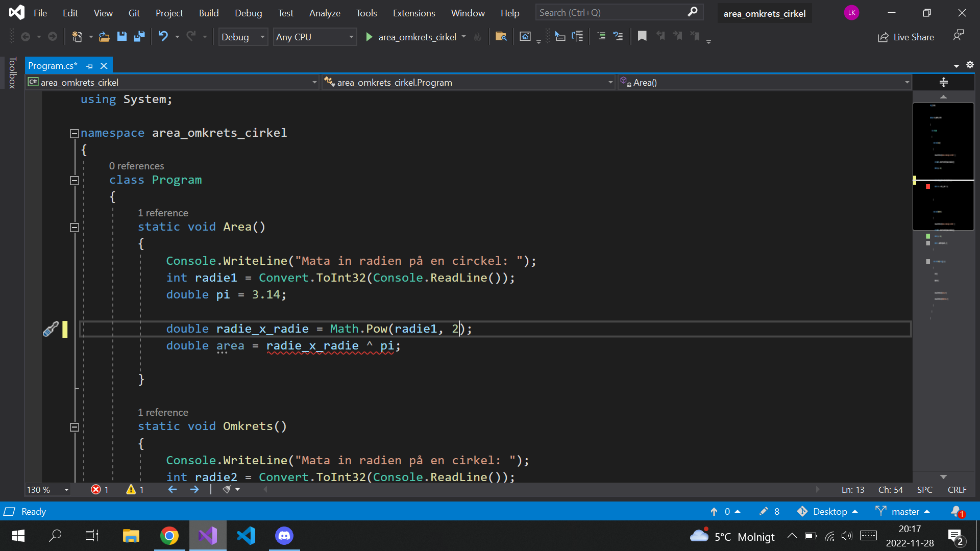Open the 130 % zoom dropdown
Screen dimensions: 980x551
(66, 490)
